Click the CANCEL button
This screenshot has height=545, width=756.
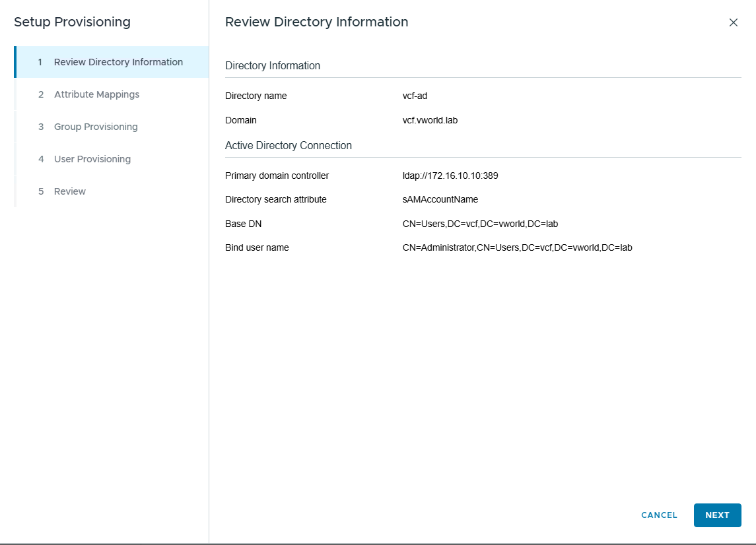click(x=659, y=515)
